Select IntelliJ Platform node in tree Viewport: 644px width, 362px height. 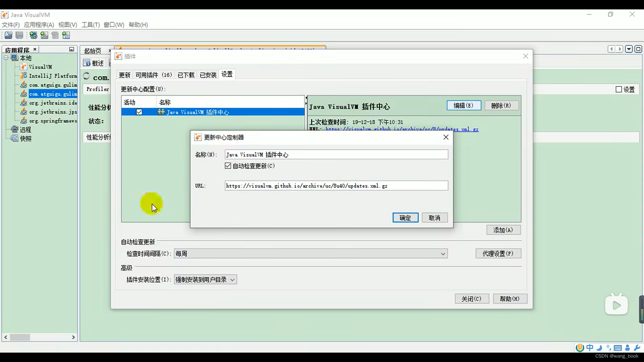coord(53,76)
